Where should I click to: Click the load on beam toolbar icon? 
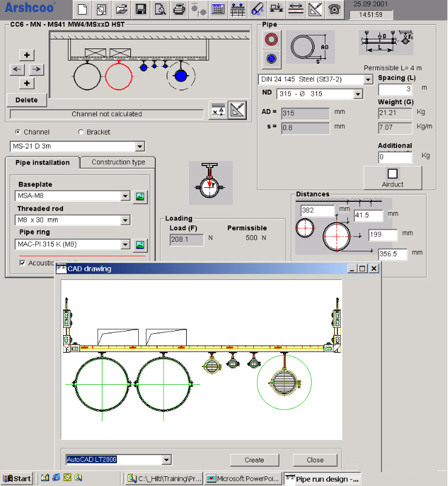tap(276, 8)
